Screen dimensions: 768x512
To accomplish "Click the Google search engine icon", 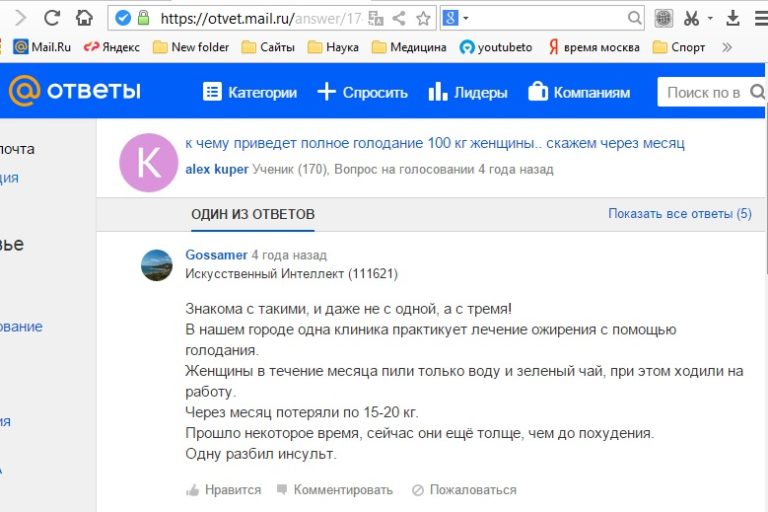I will (450, 18).
